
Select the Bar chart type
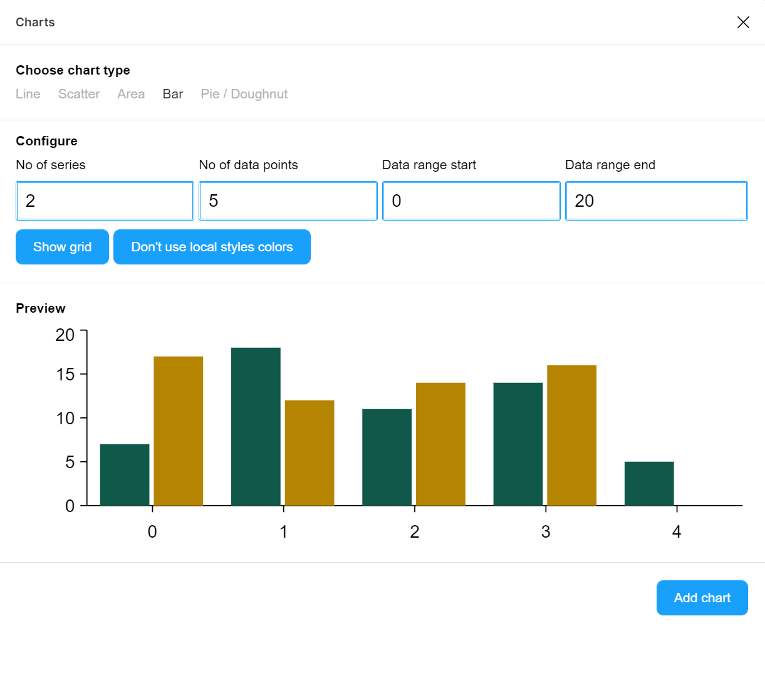click(173, 94)
